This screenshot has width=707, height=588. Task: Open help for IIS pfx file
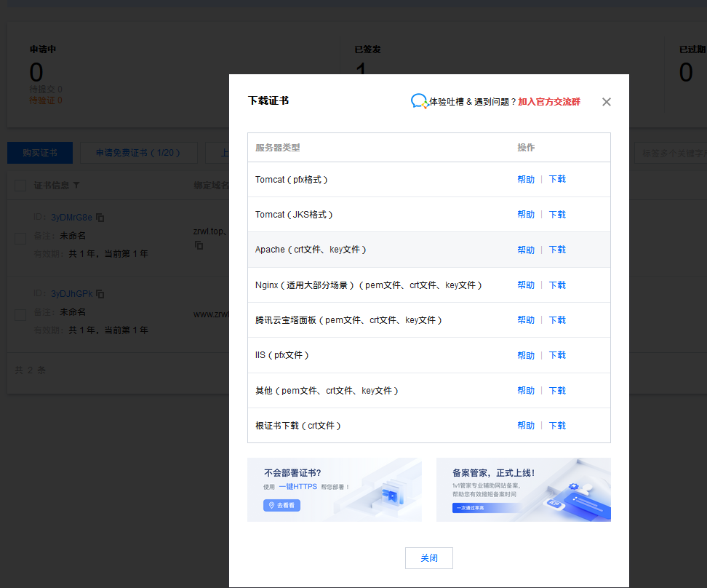tap(525, 355)
